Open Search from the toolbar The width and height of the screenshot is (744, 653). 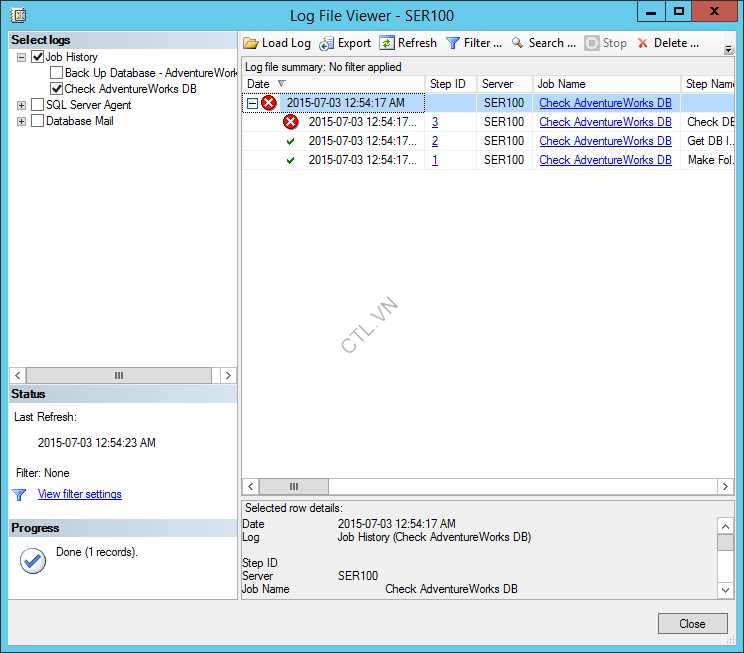pyautogui.click(x=518, y=43)
